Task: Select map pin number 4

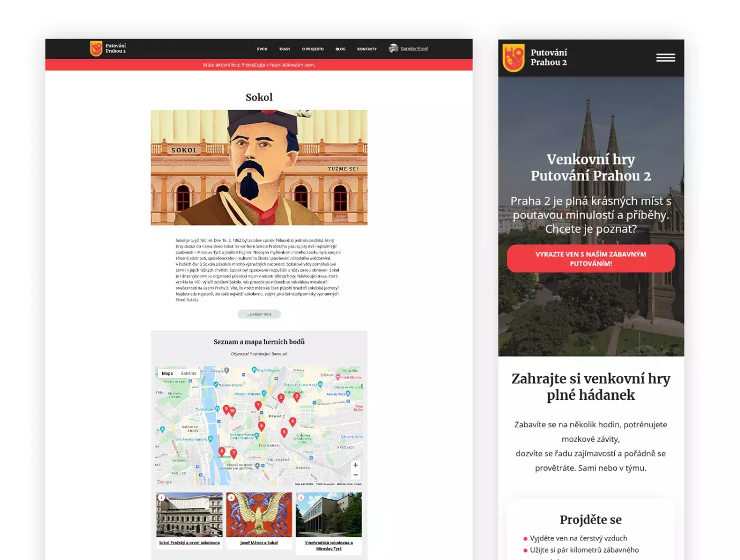Action: tap(293, 421)
